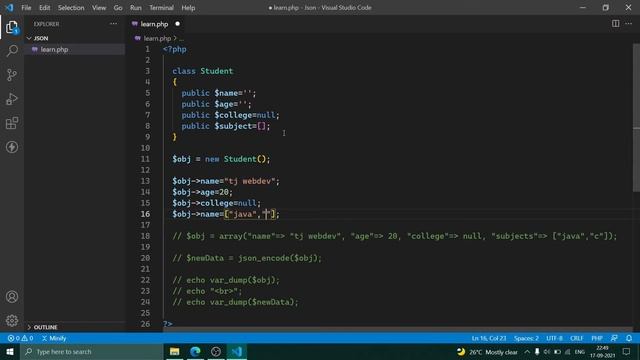The image size is (640, 360).
Task: Collapse the JSON folder section
Action: pyautogui.click(x=37, y=38)
